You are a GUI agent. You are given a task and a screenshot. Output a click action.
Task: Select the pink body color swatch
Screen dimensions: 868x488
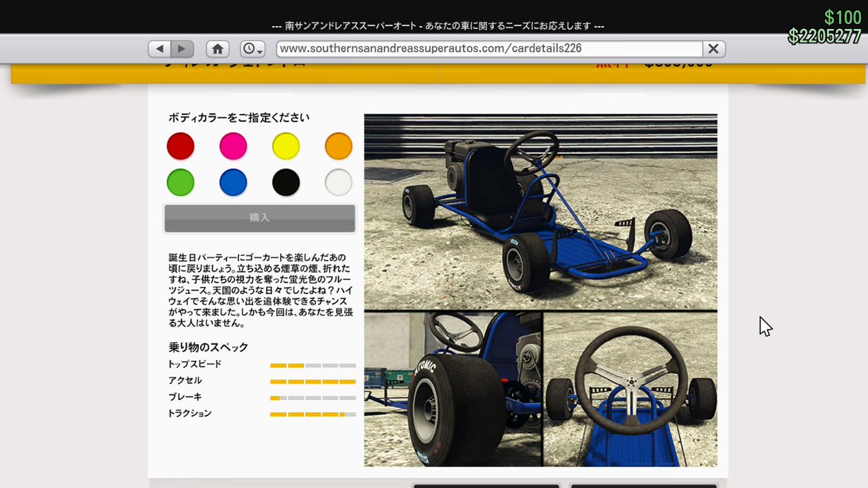tap(233, 146)
